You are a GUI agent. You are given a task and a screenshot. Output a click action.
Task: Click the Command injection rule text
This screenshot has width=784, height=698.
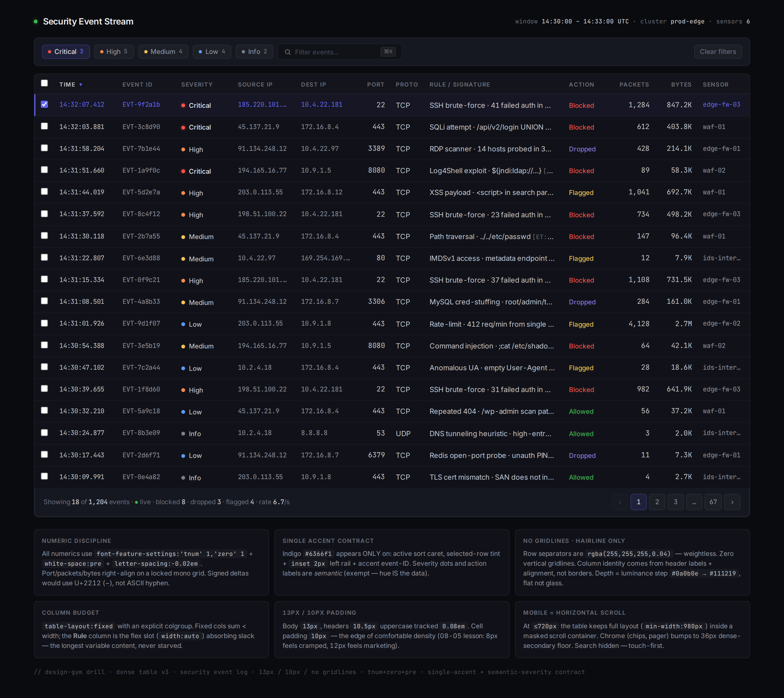pos(491,346)
